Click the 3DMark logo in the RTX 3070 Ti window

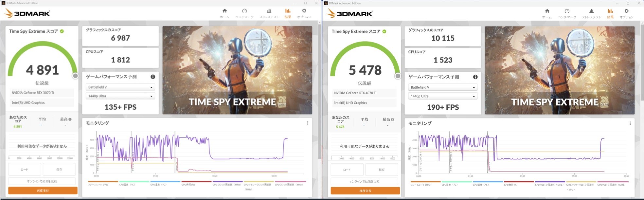click(x=27, y=13)
